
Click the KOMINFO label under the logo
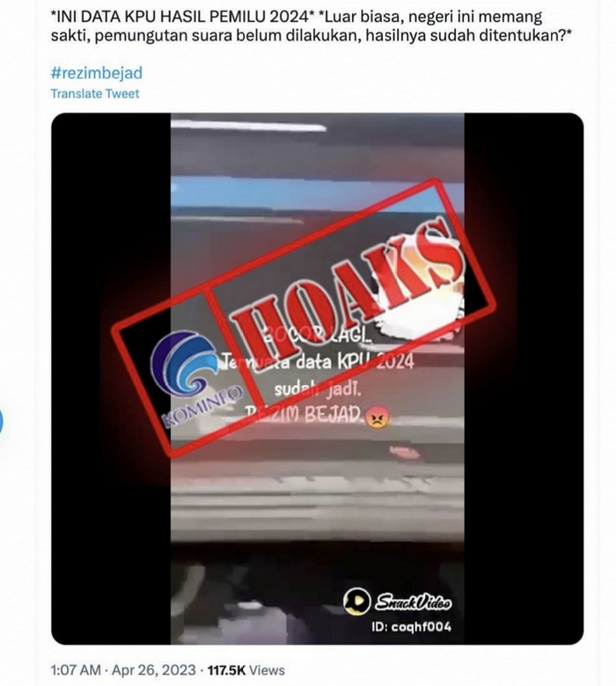(202, 406)
